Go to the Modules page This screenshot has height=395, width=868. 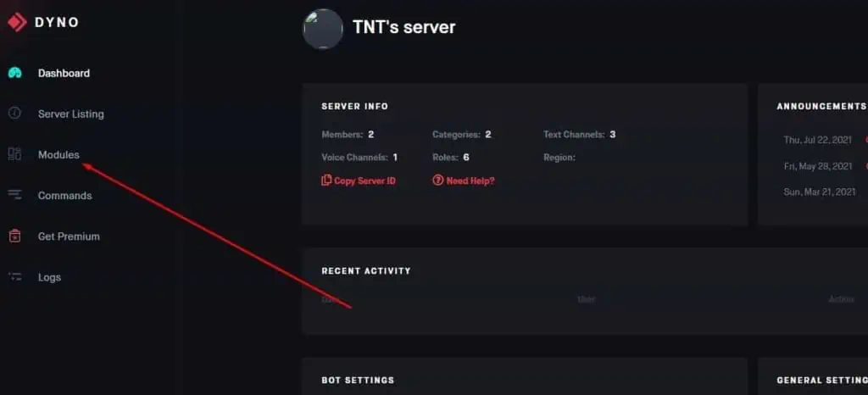(58, 154)
